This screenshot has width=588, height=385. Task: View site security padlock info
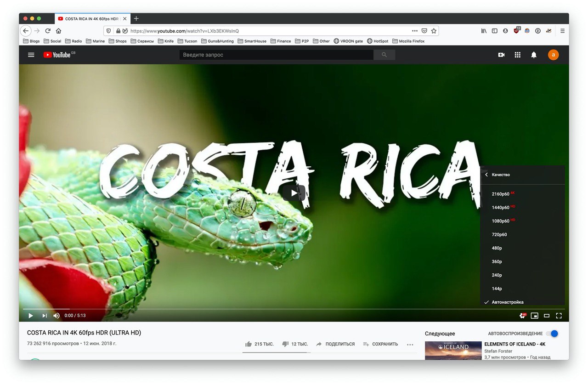[x=118, y=31]
